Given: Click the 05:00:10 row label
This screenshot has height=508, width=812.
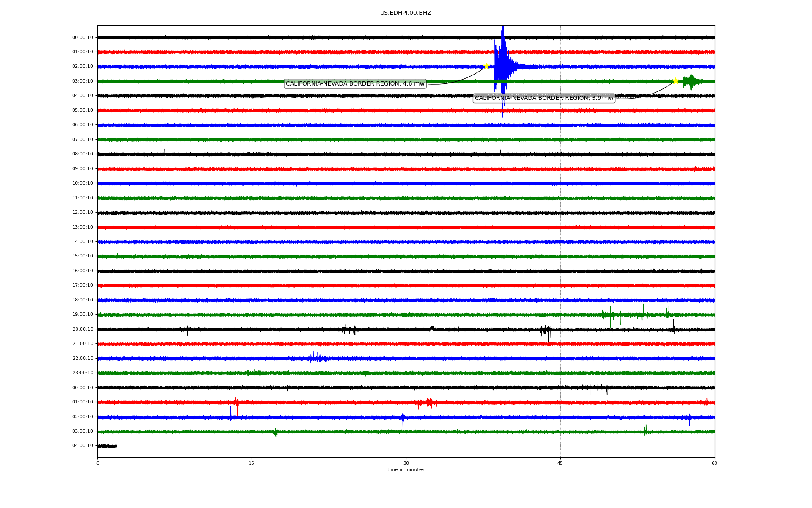Looking at the screenshot, I should (82, 110).
